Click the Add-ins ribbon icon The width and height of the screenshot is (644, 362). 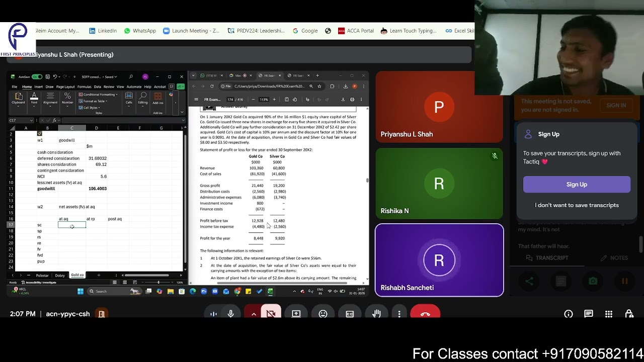click(x=158, y=98)
